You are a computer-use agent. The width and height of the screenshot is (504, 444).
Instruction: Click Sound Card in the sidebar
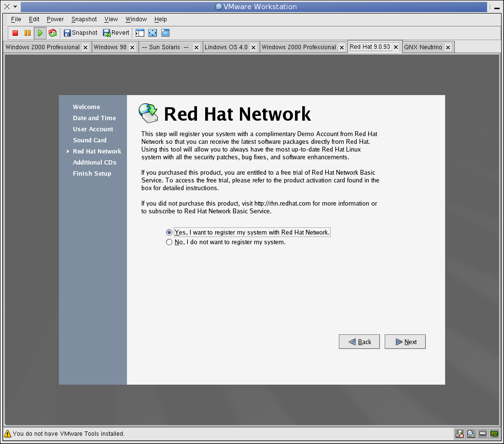[x=90, y=140]
